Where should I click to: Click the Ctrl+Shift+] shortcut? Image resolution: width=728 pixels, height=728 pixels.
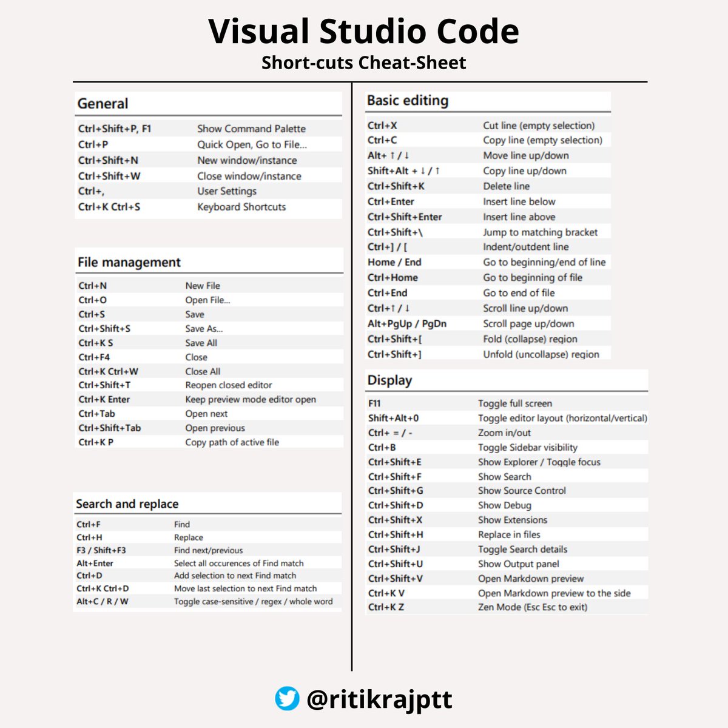pyautogui.click(x=394, y=354)
